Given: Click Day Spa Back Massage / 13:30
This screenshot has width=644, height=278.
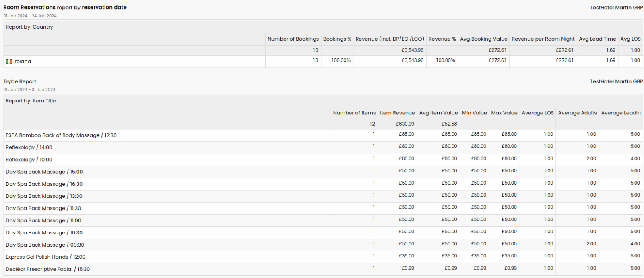Looking at the screenshot, I should 44,196.
